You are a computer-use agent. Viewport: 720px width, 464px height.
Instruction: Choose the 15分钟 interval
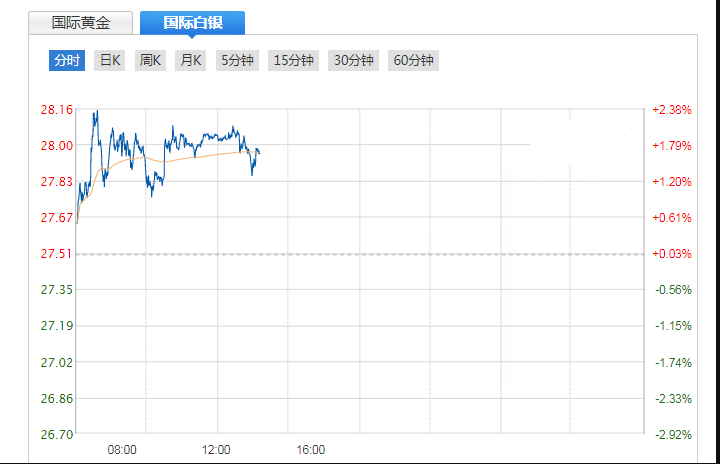click(294, 61)
